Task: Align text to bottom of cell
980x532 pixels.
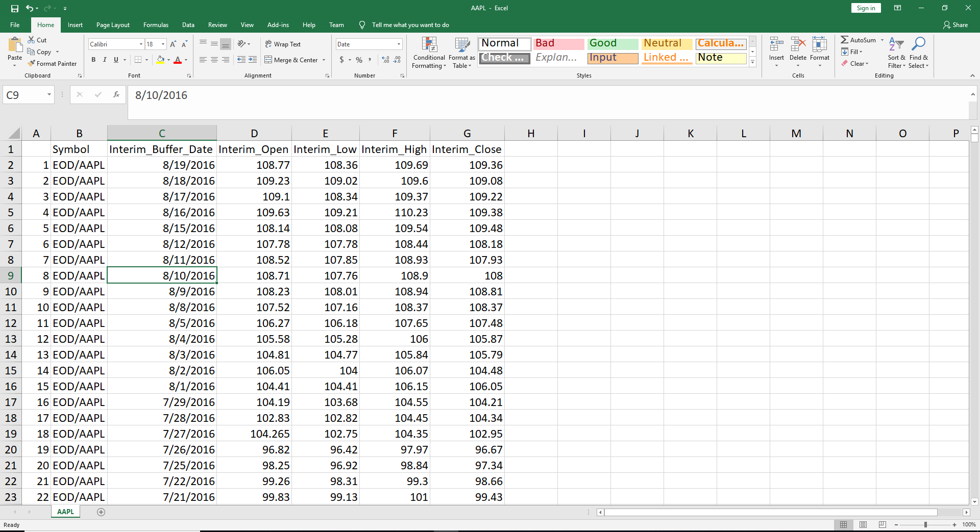Action: click(226, 44)
